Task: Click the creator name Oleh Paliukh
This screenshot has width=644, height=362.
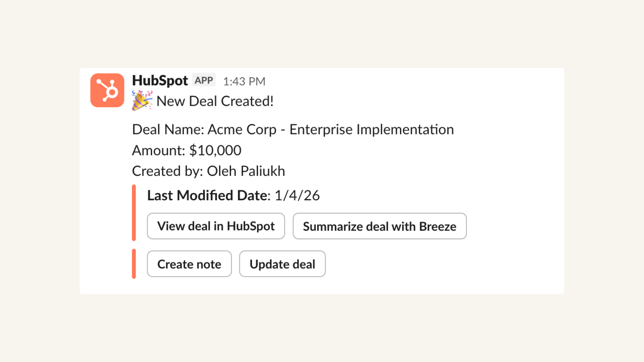Action: [x=246, y=171]
